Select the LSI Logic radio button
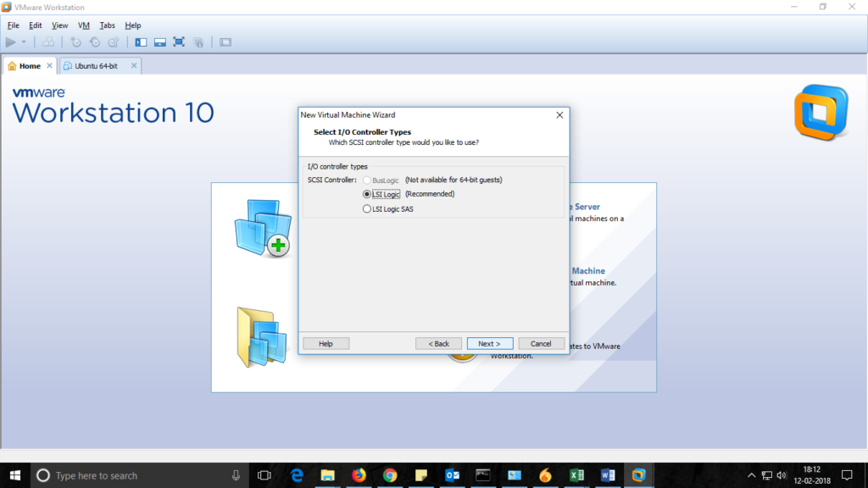 point(367,194)
